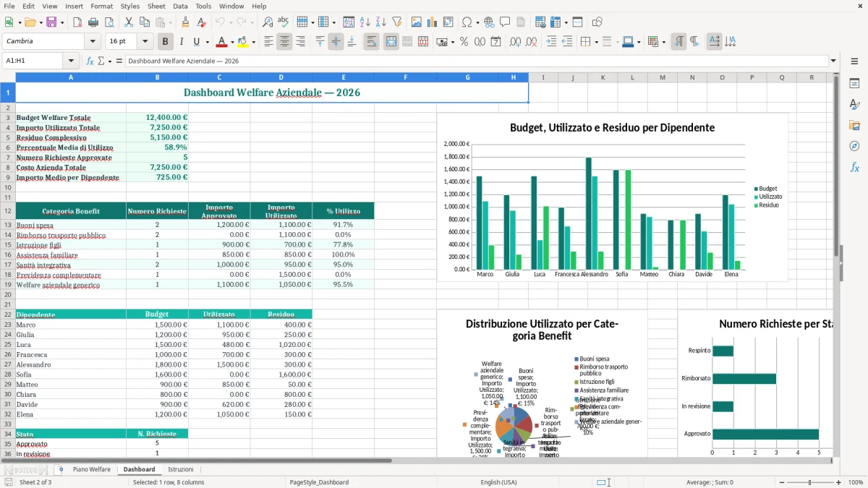The image size is (868, 488).
Task: Add a decimal place
Action: 515,42
